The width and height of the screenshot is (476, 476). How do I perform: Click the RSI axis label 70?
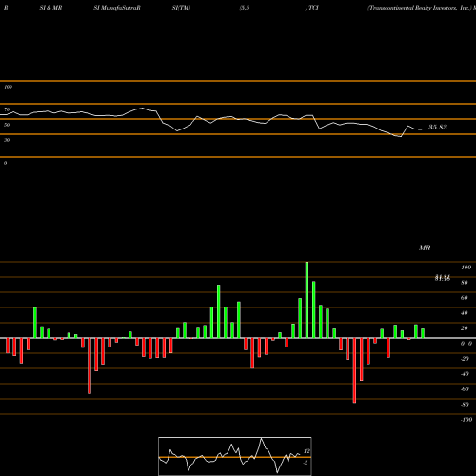tap(7, 109)
